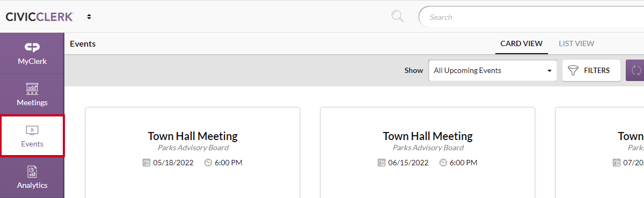The image size is (644, 198).
Task: Click the Events page heading
Action: click(83, 43)
